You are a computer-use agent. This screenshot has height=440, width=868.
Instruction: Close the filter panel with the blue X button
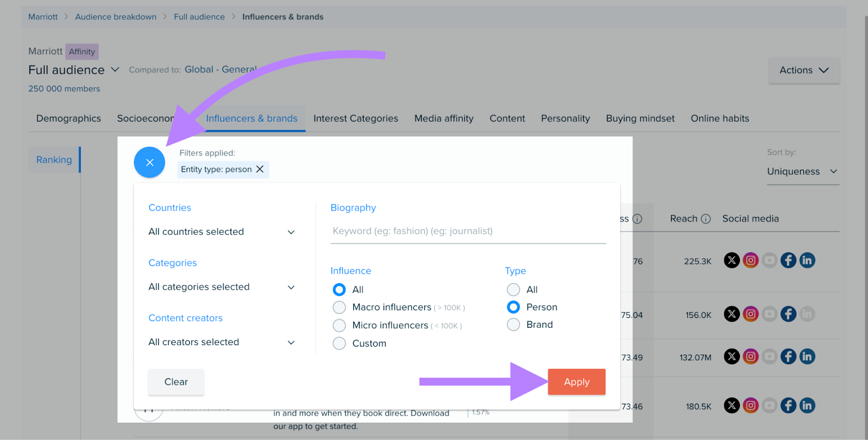(x=149, y=162)
